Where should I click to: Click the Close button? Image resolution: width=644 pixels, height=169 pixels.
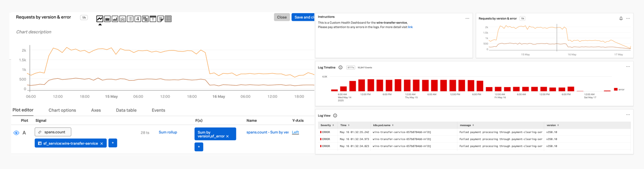tap(282, 17)
